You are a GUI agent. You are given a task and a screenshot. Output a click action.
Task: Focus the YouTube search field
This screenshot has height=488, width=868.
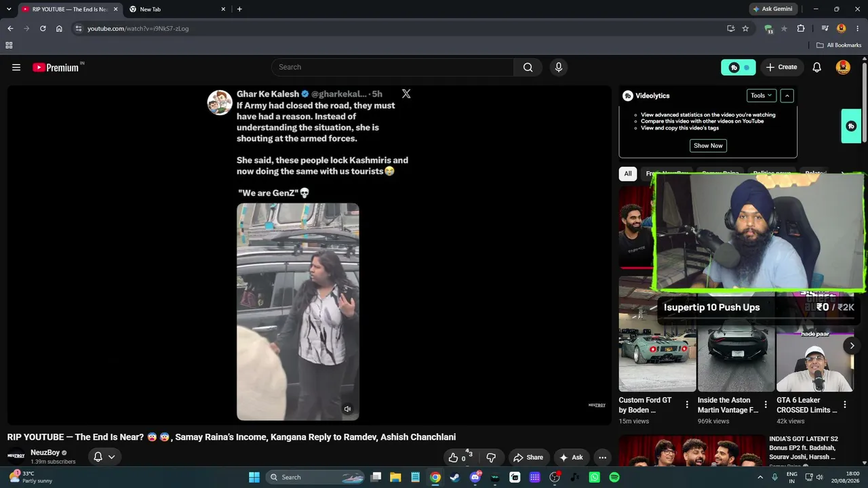click(x=393, y=67)
